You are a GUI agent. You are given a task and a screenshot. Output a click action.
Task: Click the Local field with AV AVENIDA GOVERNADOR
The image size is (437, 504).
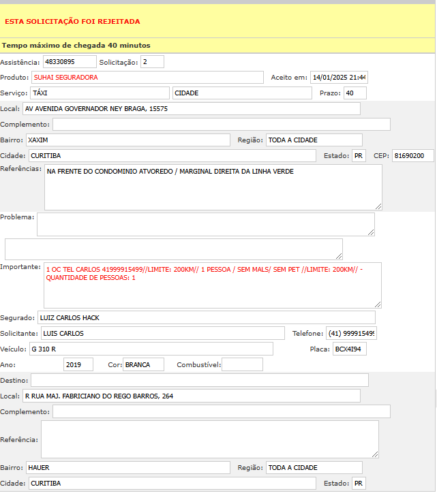pos(191,109)
